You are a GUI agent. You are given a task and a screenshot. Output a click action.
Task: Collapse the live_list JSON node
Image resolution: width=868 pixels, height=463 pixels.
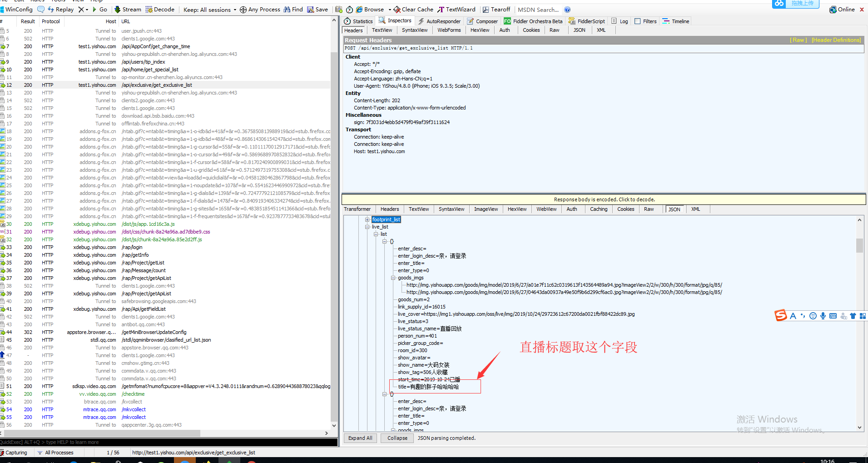[367, 227]
